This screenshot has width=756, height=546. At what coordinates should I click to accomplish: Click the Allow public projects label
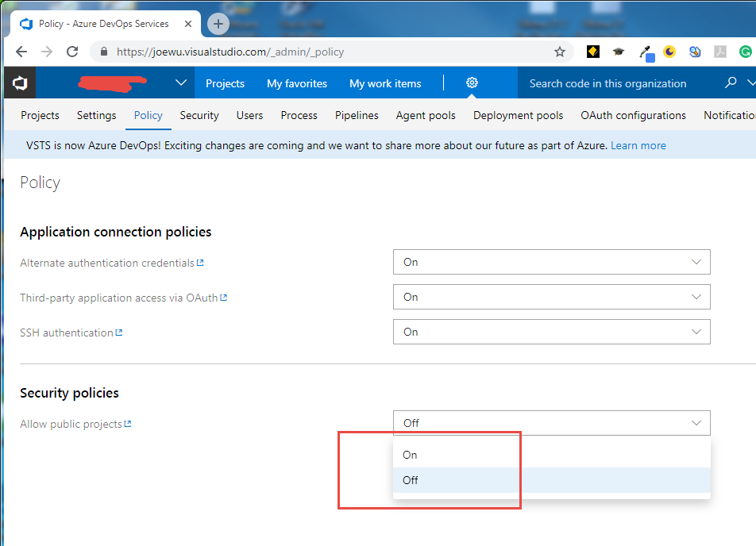click(x=71, y=424)
